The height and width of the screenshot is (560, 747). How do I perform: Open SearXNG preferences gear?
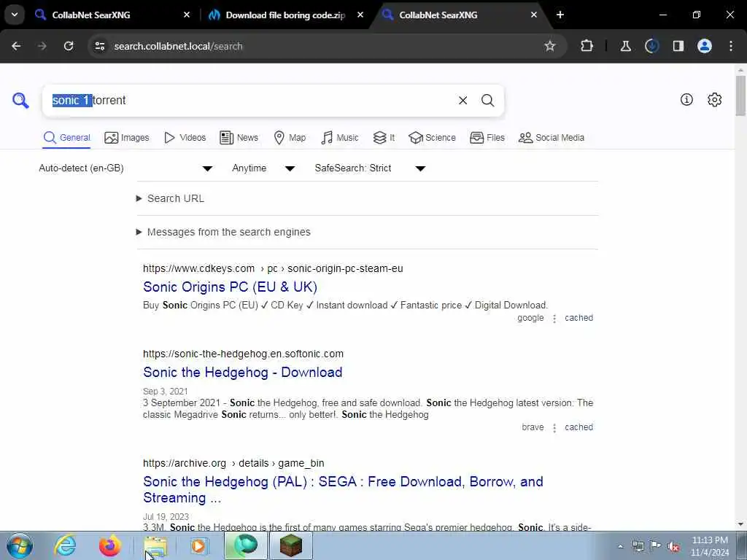pyautogui.click(x=715, y=99)
